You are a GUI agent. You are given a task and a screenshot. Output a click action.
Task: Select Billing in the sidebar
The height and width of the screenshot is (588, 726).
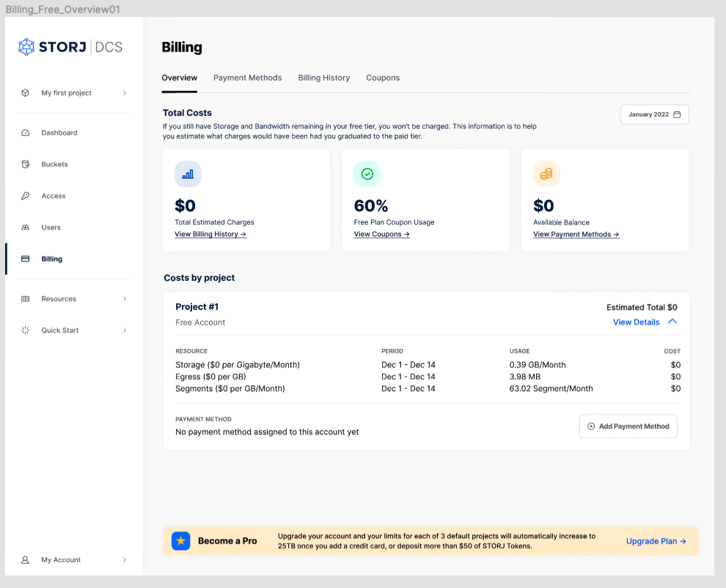(x=52, y=259)
